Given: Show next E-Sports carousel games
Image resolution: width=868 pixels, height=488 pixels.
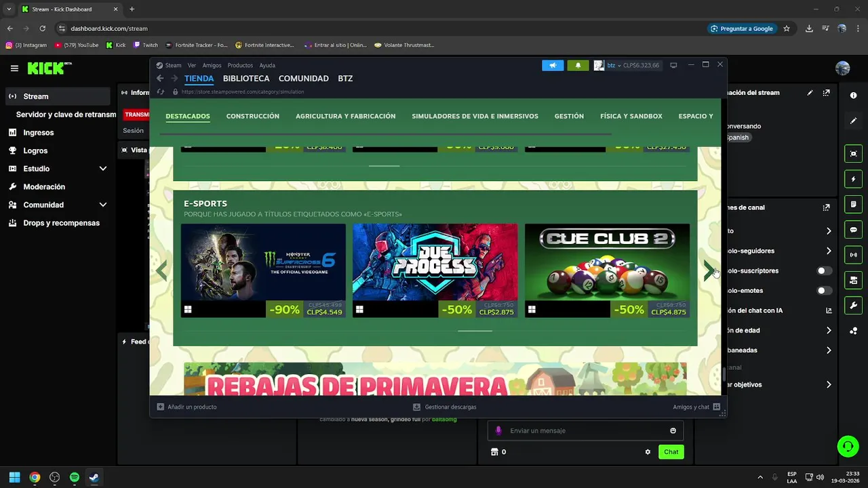Looking at the screenshot, I should click(x=709, y=270).
